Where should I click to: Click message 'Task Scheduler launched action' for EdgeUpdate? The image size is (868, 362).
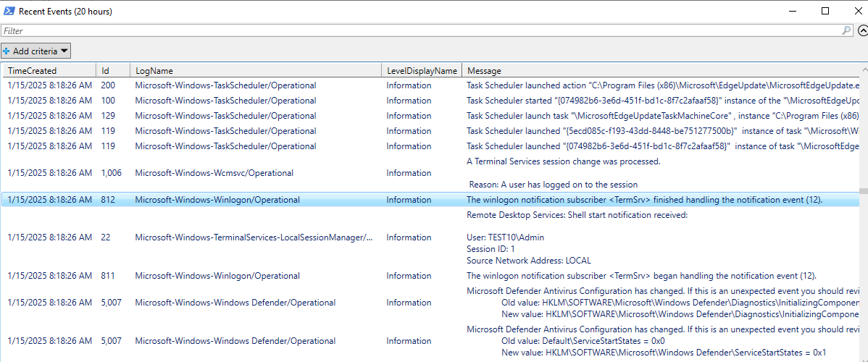tap(663, 85)
